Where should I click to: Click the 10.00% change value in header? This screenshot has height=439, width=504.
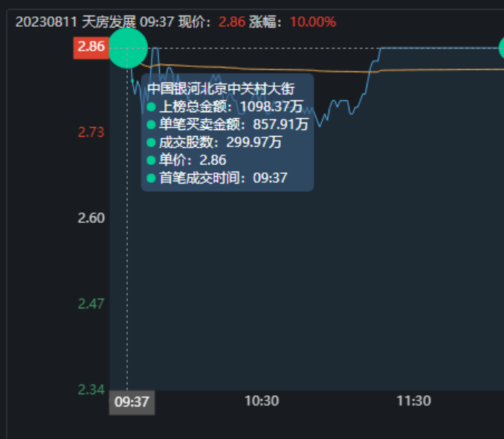pyautogui.click(x=312, y=22)
